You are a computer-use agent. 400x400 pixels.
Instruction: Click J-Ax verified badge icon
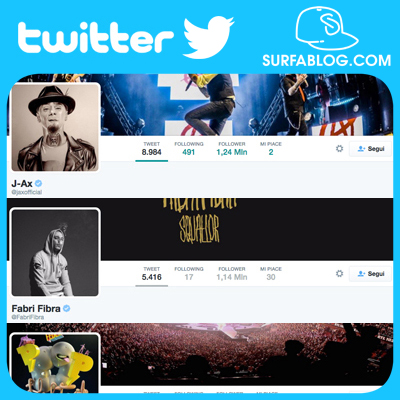pyautogui.click(x=39, y=183)
